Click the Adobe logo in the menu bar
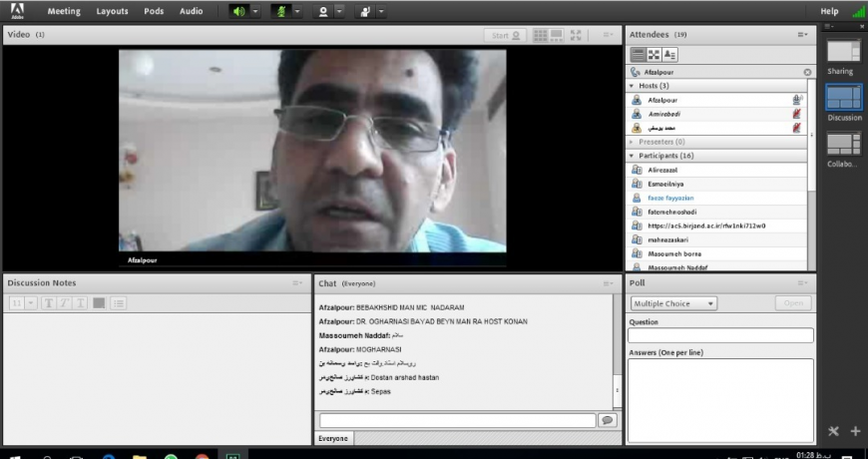The height and width of the screenshot is (459, 868). [x=17, y=11]
